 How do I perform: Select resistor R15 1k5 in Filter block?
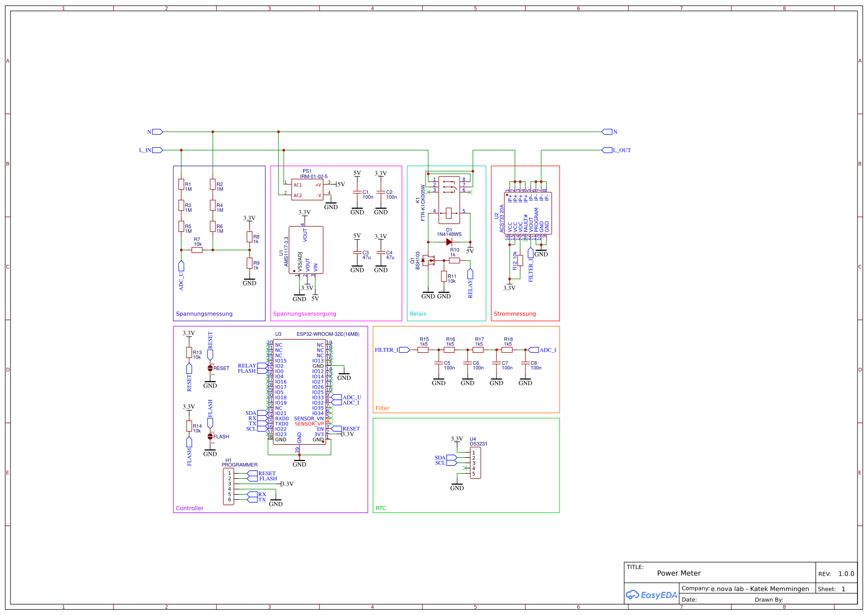tap(423, 348)
